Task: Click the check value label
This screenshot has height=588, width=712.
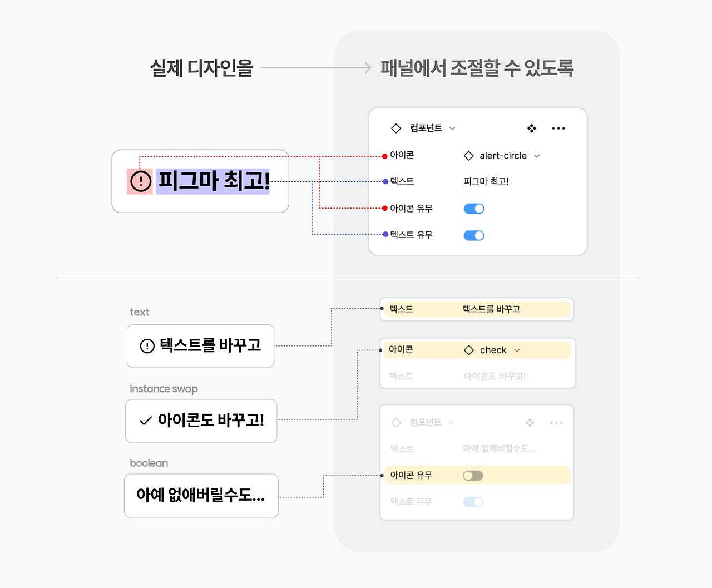Action: click(x=493, y=350)
